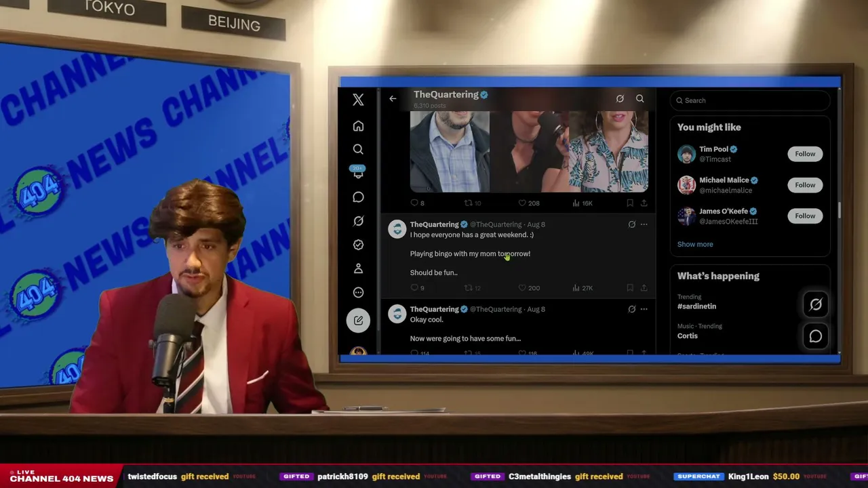Viewport: 868px width, 488px height.
Task: Bookmark the photo post with 208 likes
Action: tap(630, 203)
